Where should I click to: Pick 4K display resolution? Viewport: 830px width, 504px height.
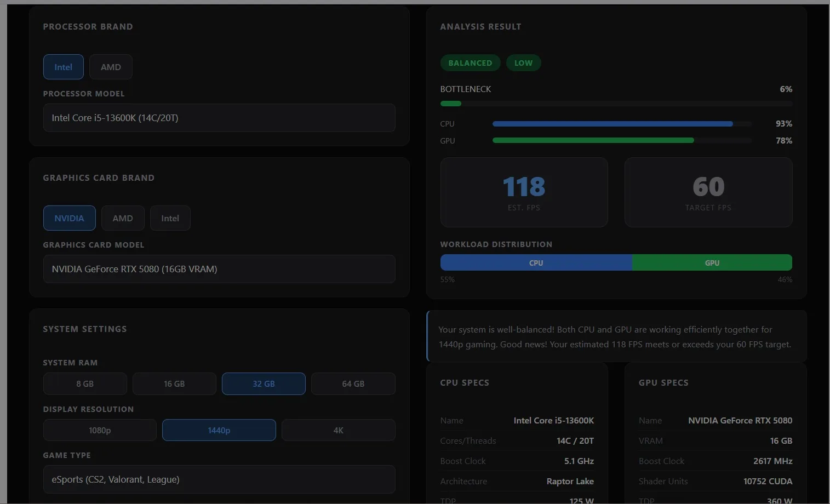[339, 430]
